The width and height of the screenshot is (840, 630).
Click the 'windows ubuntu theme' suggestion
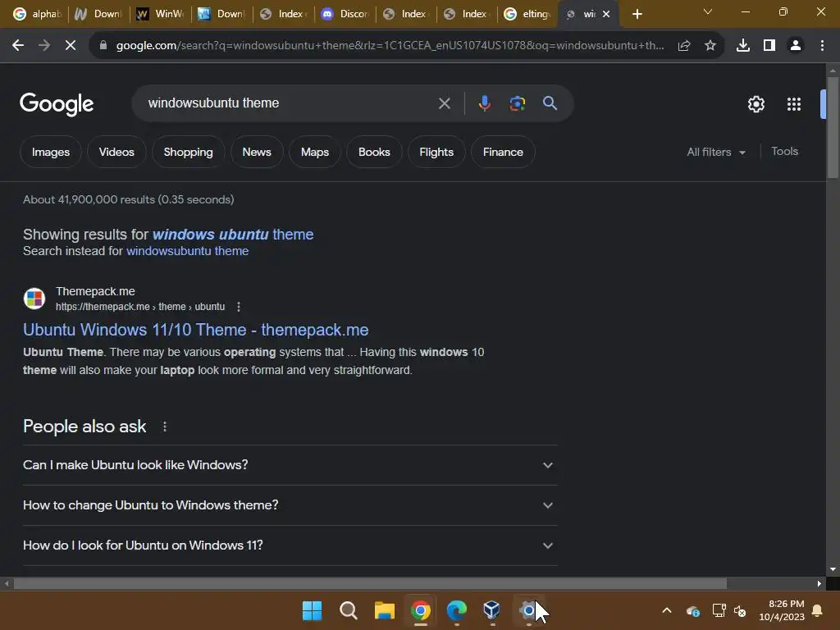pos(233,235)
